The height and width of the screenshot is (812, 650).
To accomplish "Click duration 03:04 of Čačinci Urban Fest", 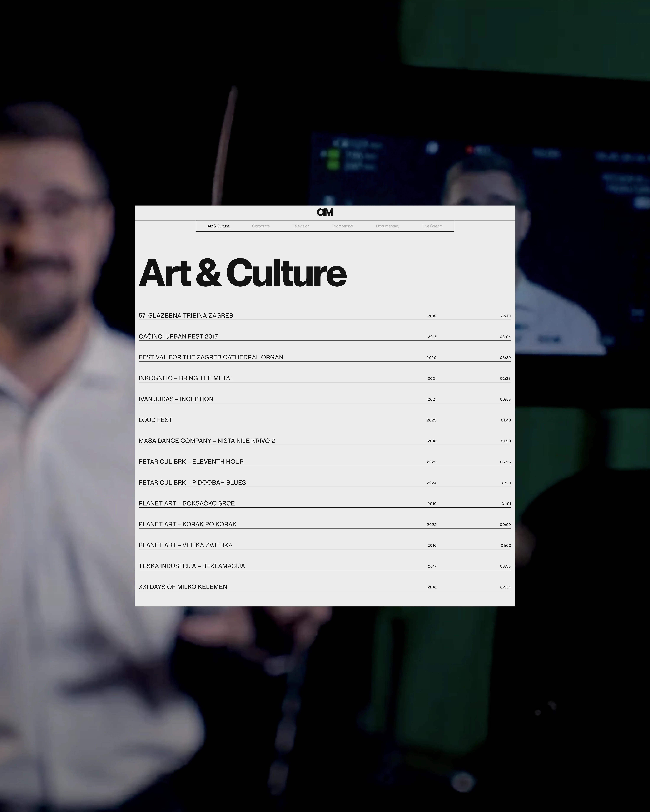I will pos(505,337).
